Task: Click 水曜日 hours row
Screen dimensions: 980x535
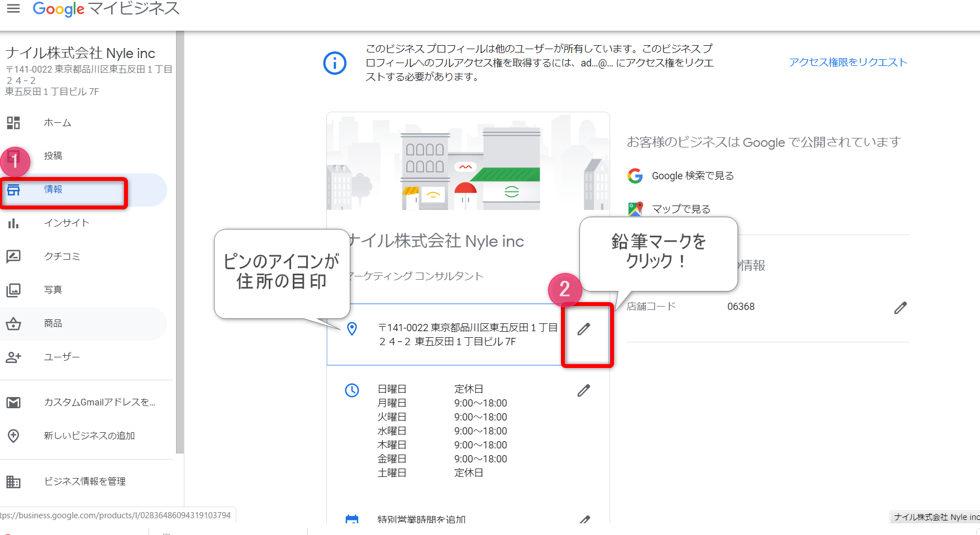Action: [443, 431]
